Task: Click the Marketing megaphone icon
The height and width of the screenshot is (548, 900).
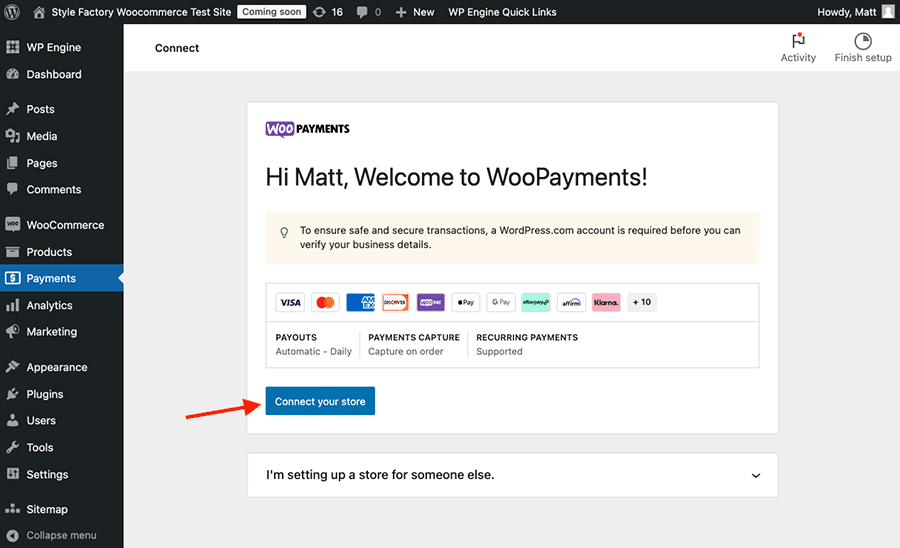Action: tap(13, 331)
